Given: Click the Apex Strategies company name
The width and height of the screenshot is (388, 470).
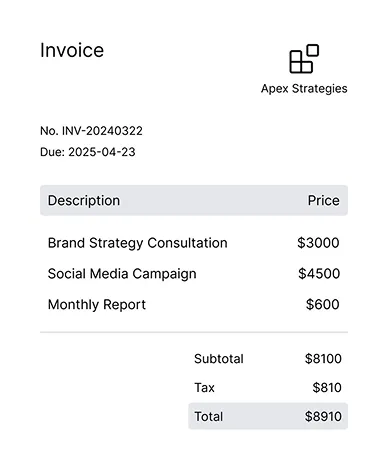Looking at the screenshot, I should (x=304, y=89).
